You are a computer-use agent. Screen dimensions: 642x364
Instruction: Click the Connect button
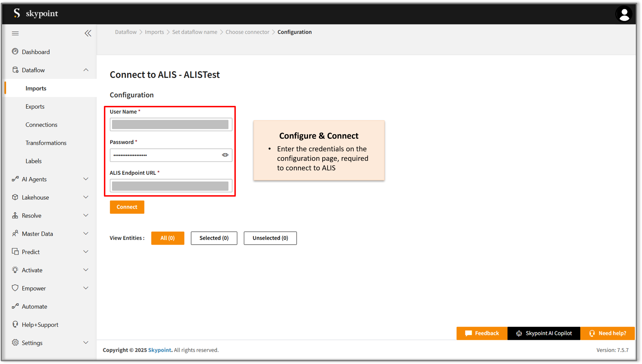click(127, 207)
